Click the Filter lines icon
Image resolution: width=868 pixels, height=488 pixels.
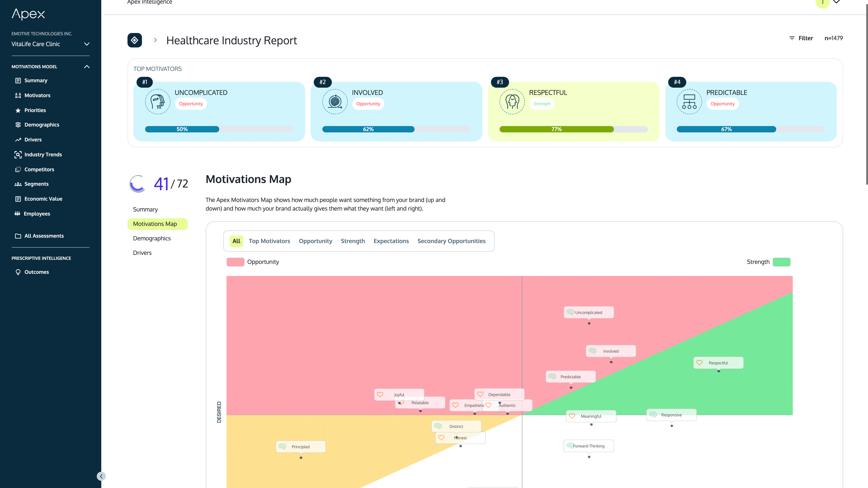792,38
